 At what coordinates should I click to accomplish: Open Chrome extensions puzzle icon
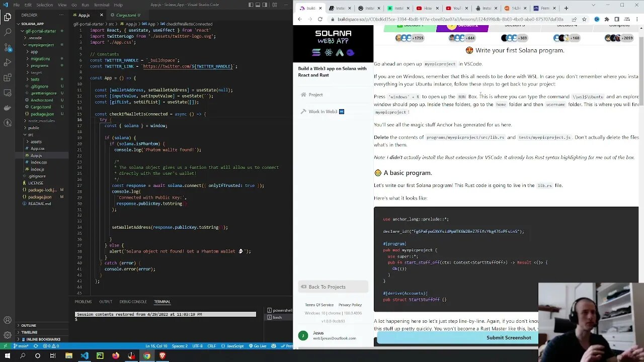[x=606, y=19]
